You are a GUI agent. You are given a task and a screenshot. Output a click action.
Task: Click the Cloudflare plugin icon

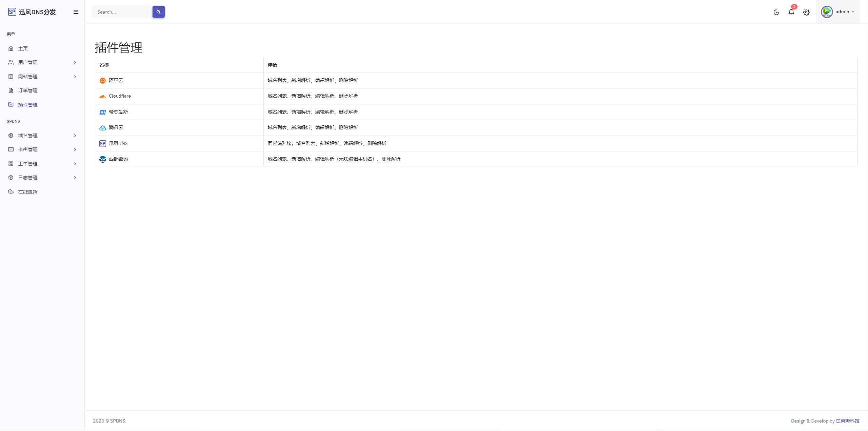[x=102, y=96]
